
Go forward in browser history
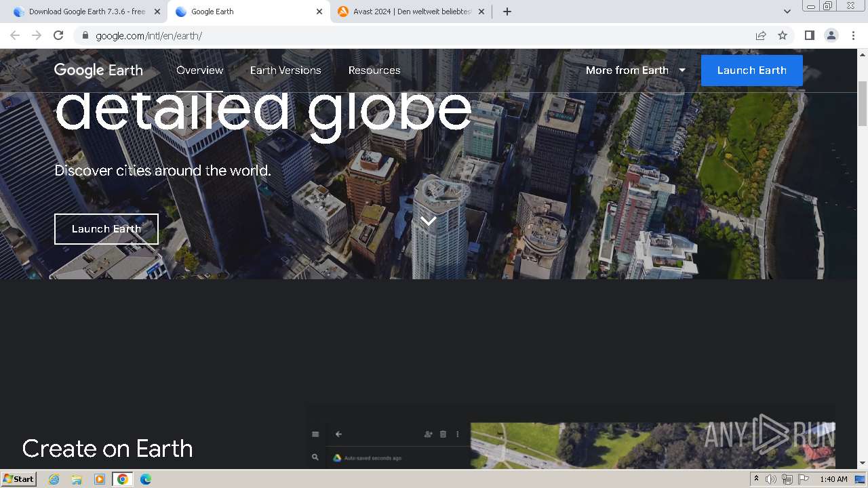(x=37, y=35)
